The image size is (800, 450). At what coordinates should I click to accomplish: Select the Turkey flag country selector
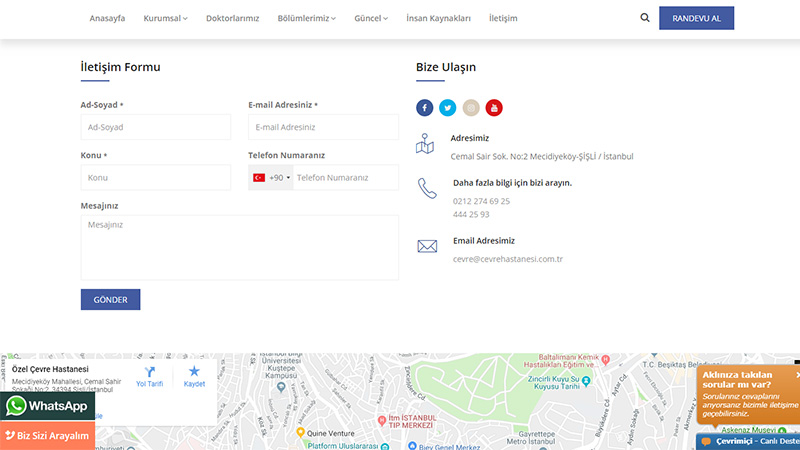pyautogui.click(x=271, y=178)
